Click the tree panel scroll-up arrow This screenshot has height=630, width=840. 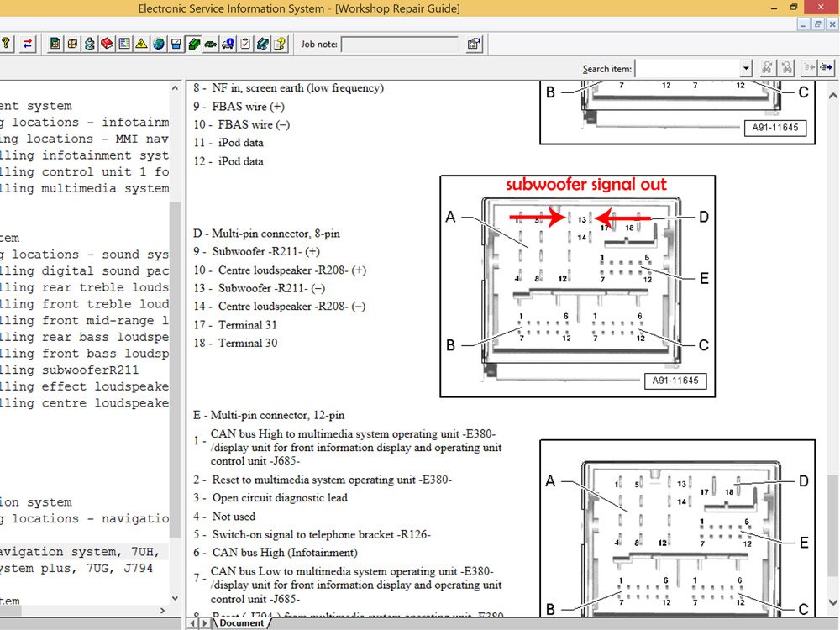pos(176,88)
